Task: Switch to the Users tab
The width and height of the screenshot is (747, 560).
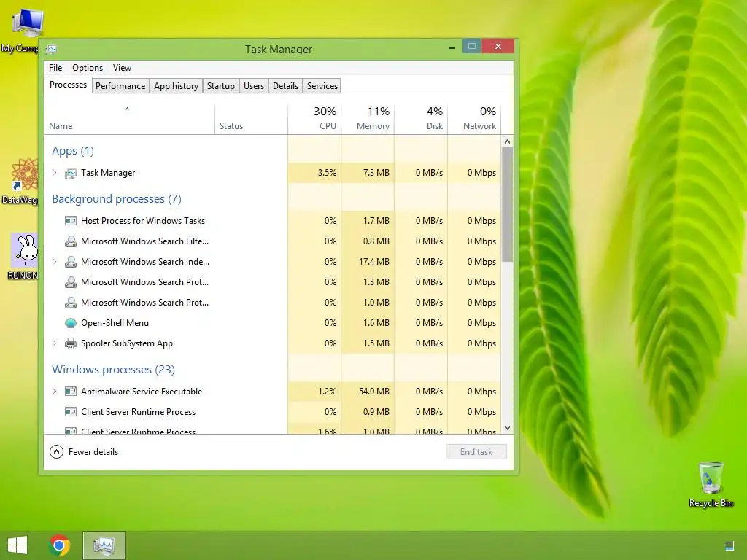Action: click(253, 86)
